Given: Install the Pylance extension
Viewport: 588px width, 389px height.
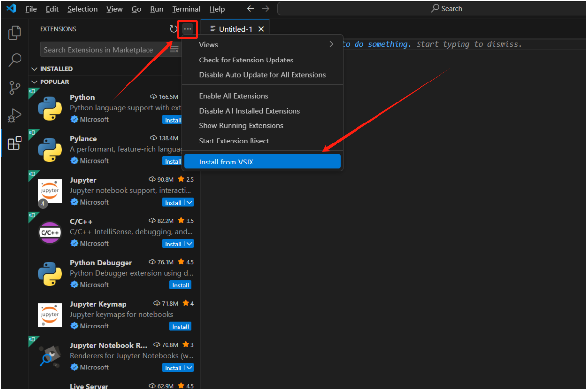Looking at the screenshot, I should point(172,161).
